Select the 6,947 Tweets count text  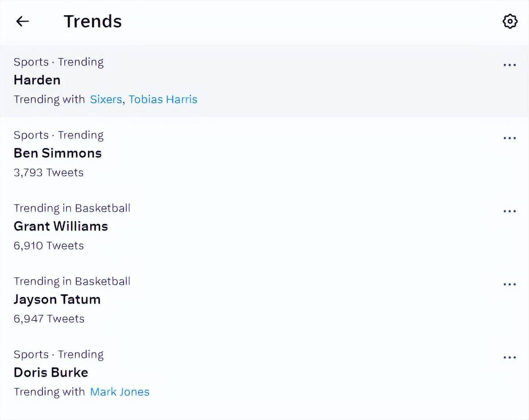coord(49,319)
